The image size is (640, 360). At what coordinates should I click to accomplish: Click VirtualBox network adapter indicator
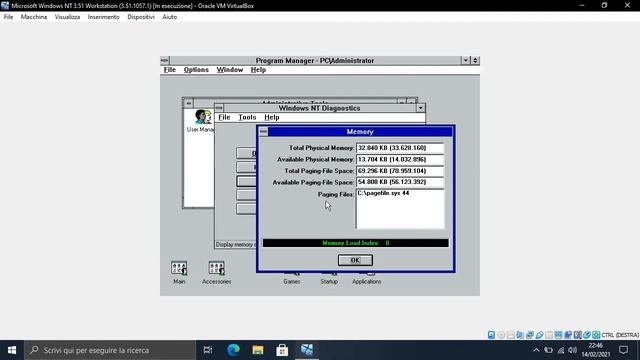pyautogui.click(x=530, y=335)
